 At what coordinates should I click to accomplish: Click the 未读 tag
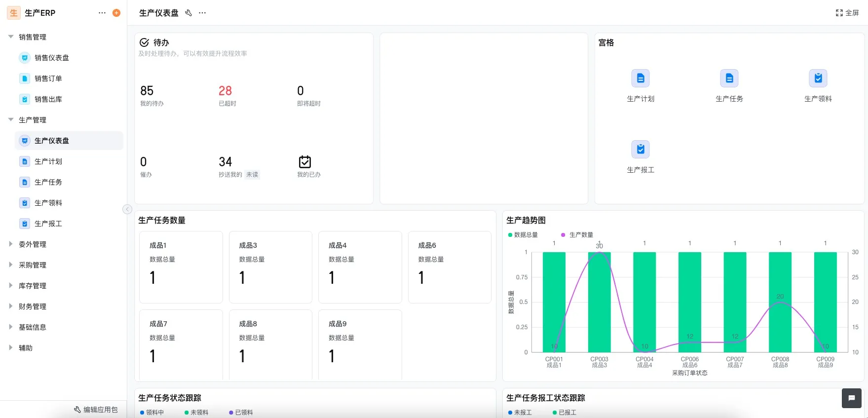pyautogui.click(x=252, y=175)
